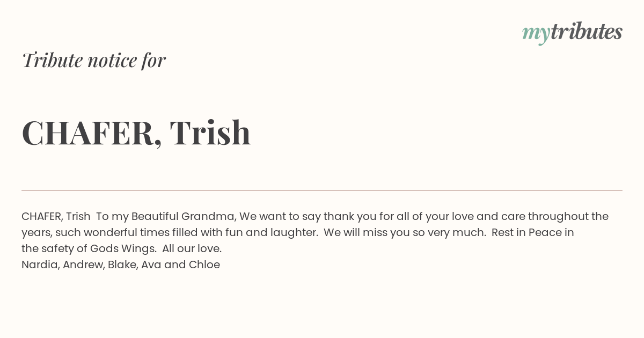Select the 'Tribute notice for' heading
644x338 pixels.
pos(93,60)
